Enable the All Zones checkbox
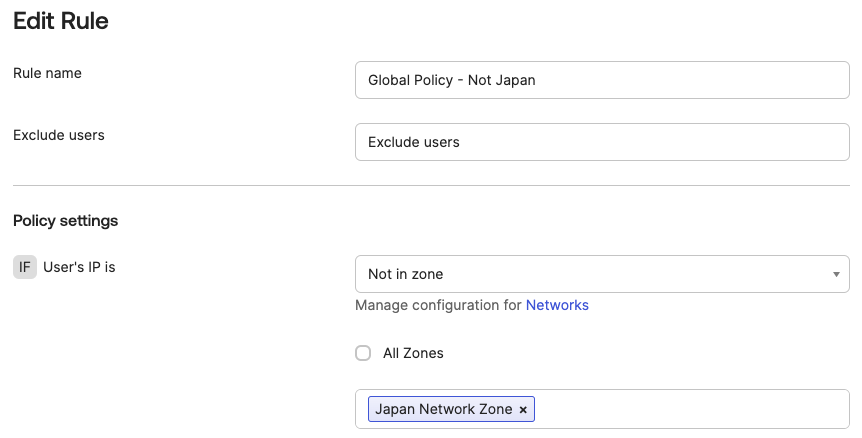862x438 pixels. pos(363,353)
